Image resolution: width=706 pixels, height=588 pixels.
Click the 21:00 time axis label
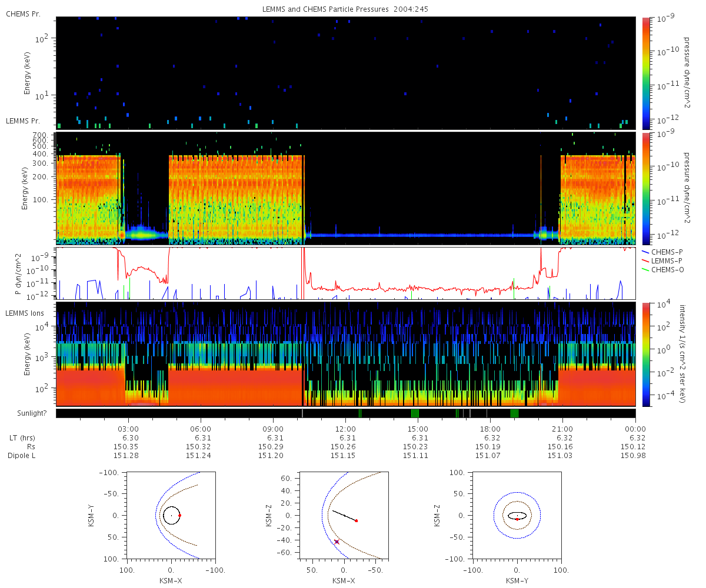coord(562,429)
